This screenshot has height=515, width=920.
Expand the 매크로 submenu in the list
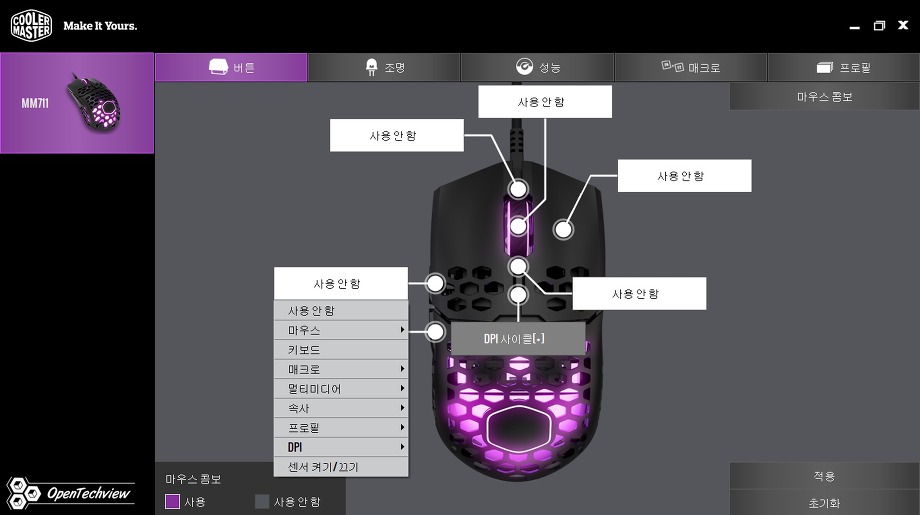pos(341,369)
